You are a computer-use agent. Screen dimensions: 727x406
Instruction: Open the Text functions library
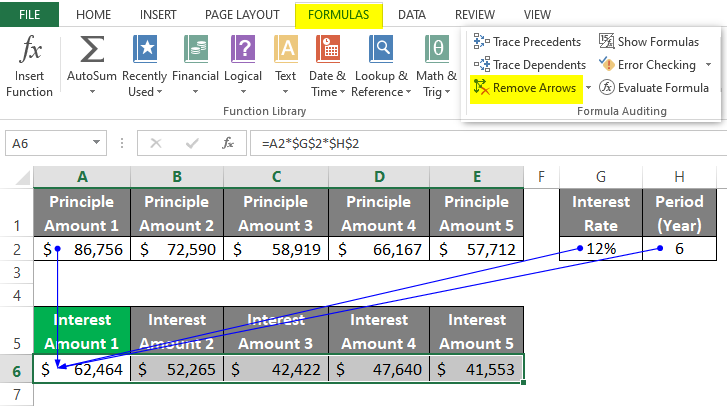pos(286,49)
